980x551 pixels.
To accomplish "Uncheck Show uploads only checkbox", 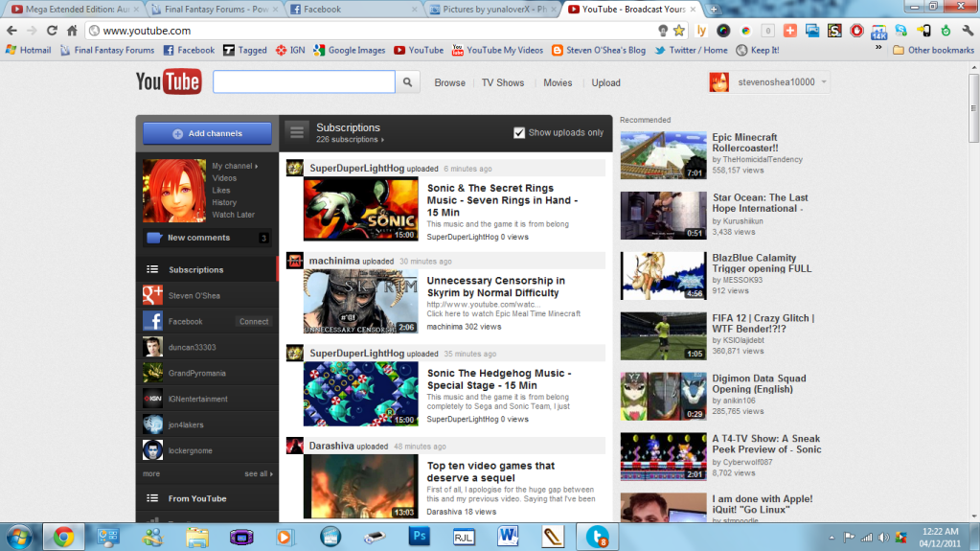I will pyautogui.click(x=519, y=132).
